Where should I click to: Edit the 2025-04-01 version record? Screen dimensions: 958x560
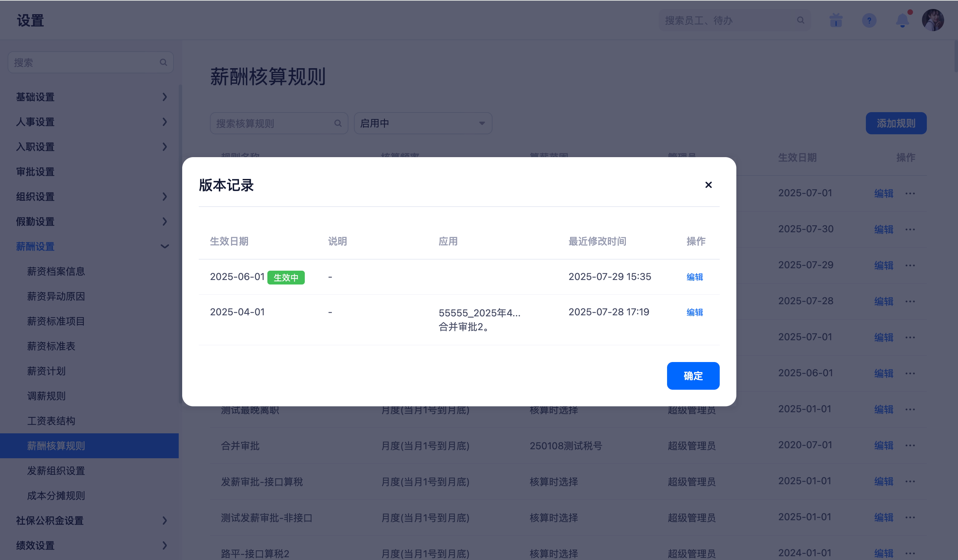coord(694,312)
